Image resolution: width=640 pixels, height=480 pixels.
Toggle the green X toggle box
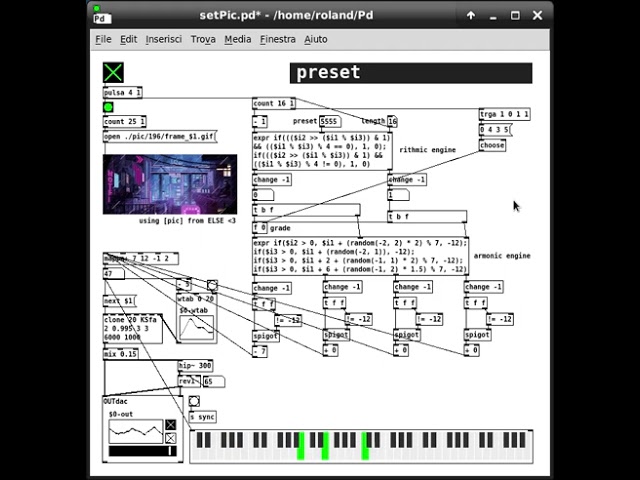click(x=113, y=73)
